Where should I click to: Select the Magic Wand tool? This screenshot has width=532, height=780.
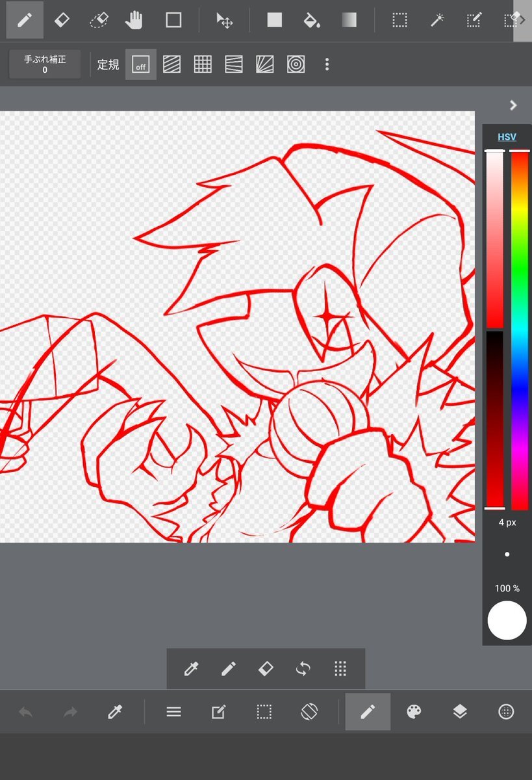(x=437, y=20)
